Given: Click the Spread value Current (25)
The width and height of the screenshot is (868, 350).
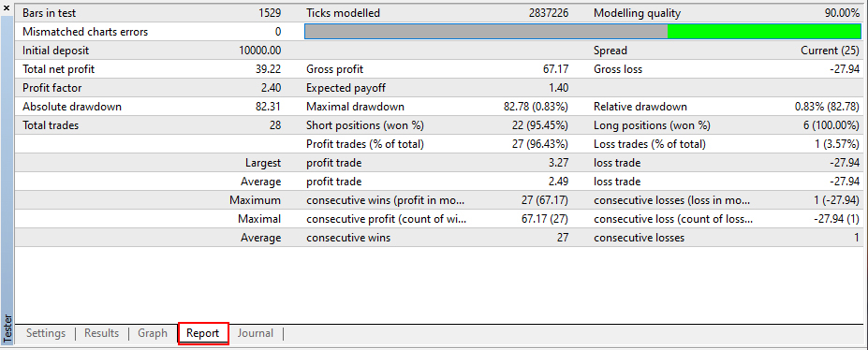Looking at the screenshot, I should (x=831, y=51).
